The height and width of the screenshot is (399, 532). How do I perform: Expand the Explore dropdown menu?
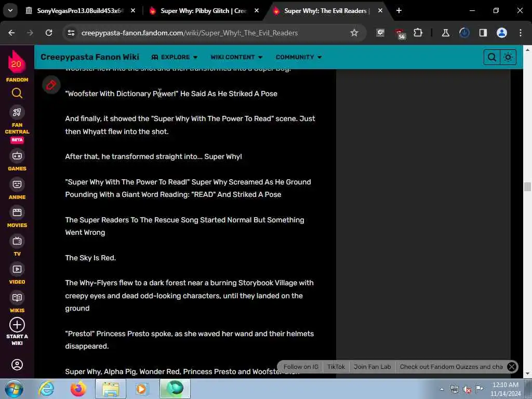pos(174,57)
